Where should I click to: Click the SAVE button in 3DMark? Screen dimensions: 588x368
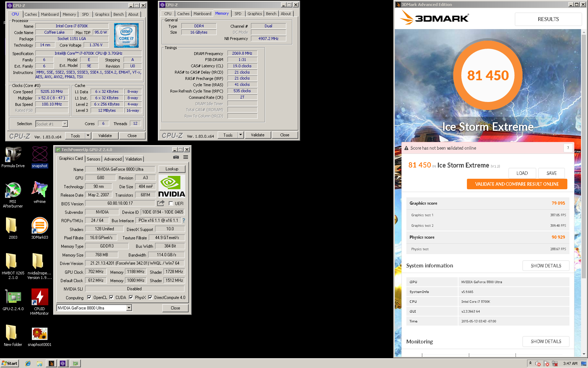pyautogui.click(x=552, y=173)
